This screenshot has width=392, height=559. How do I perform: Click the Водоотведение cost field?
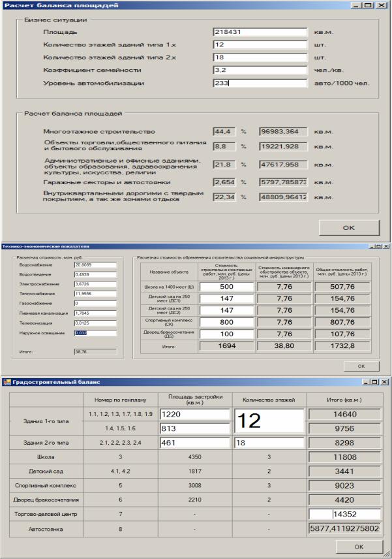click(95, 274)
